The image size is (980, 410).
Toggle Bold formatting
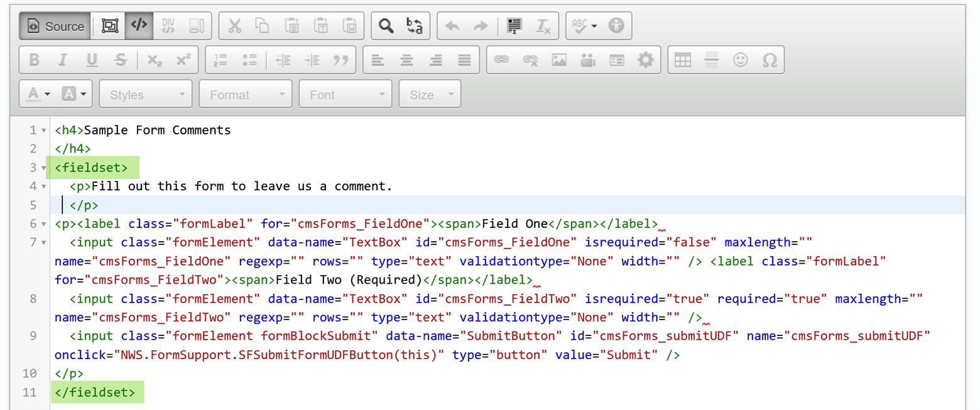pyautogui.click(x=35, y=60)
